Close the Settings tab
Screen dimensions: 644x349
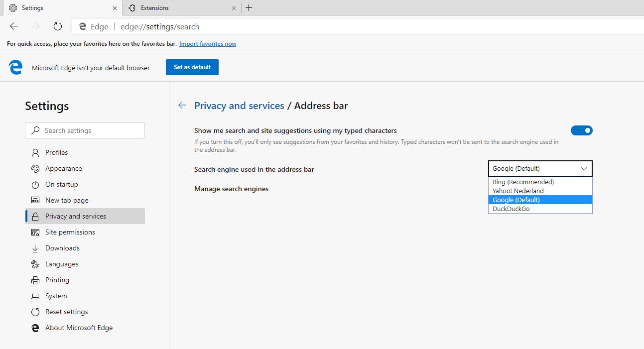pyautogui.click(x=115, y=8)
